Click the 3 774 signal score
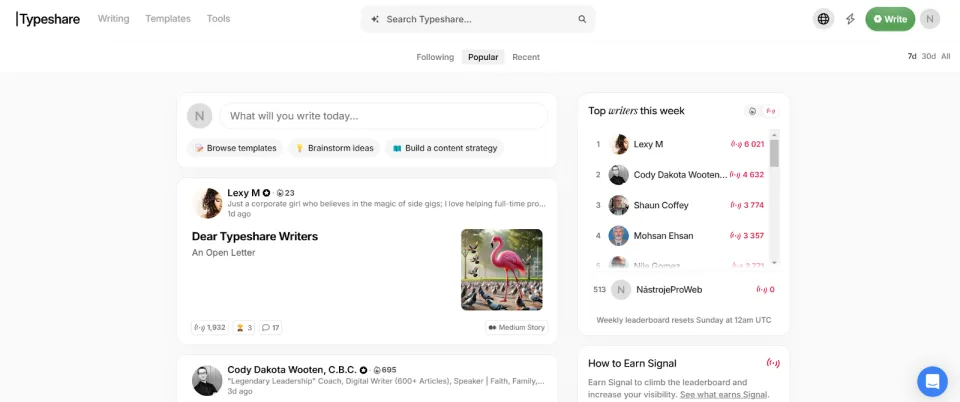The image size is (960, 402). pyautogui.click(x=748, y=206)
